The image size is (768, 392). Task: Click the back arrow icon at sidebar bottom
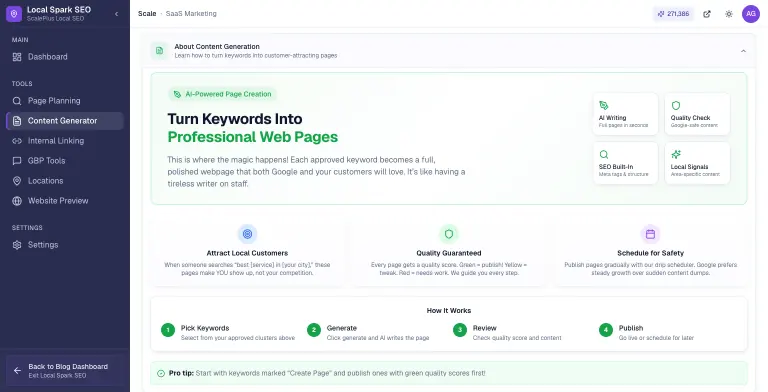coord(17,371)
